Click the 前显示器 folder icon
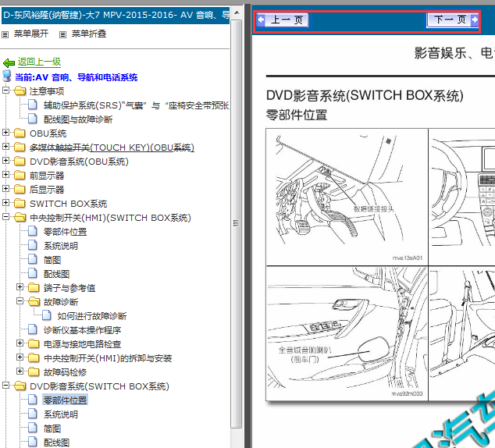 (20, 176)
